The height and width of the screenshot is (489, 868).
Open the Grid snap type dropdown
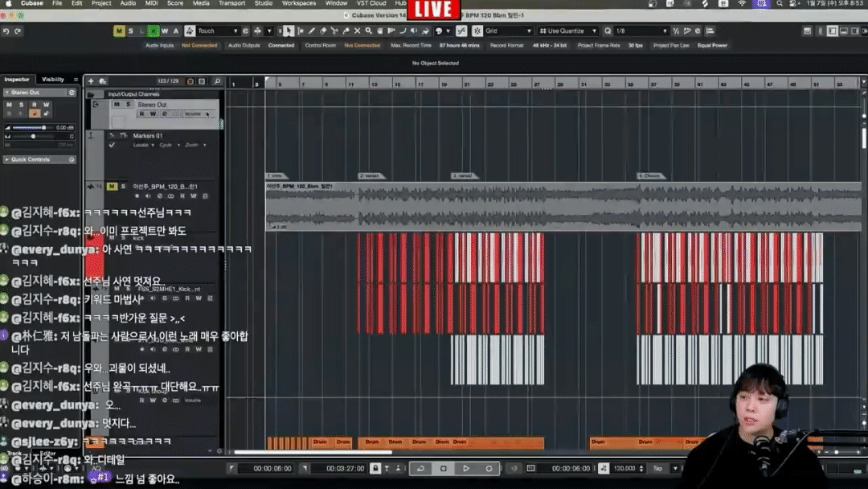click(x=508, y=31)
